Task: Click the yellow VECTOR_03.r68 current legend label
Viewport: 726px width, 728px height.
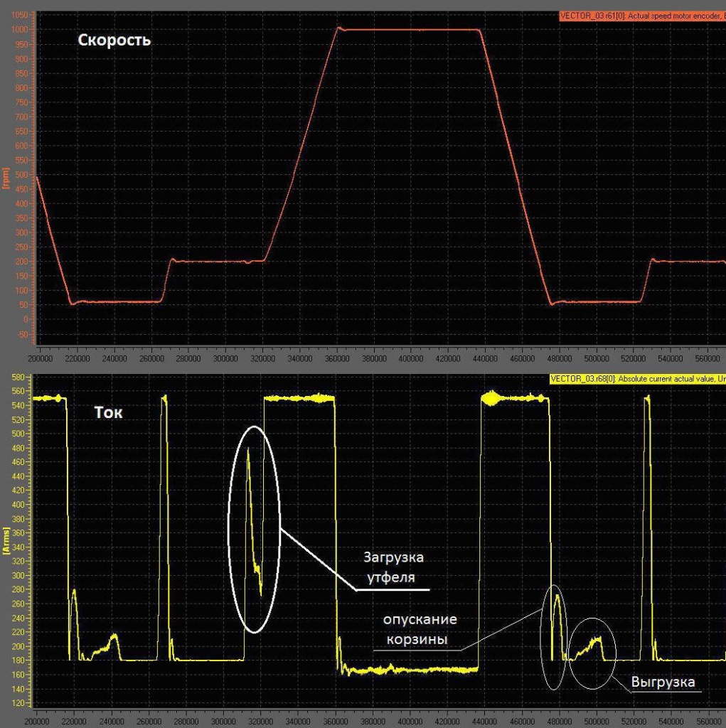Action: pyautogui.click(x=637, y=380)
